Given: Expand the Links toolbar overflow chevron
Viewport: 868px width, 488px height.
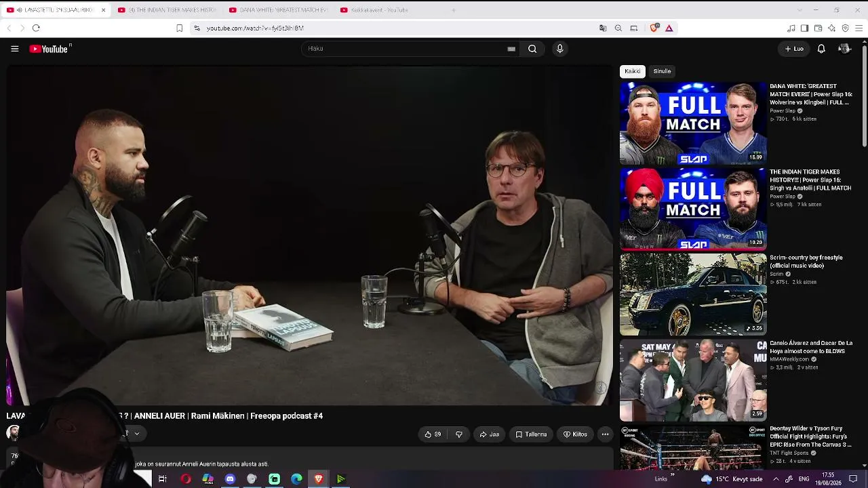Looking at the screenshot, I should [672, 474].
